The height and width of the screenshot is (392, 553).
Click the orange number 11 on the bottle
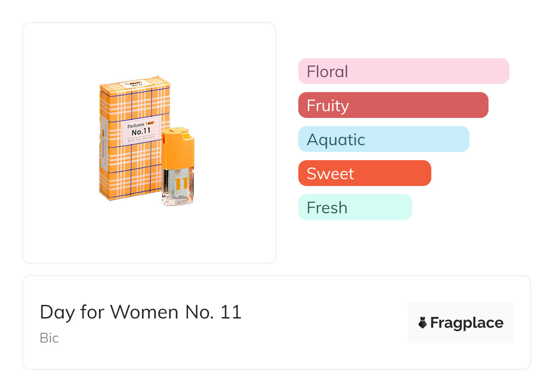(181, 185)
